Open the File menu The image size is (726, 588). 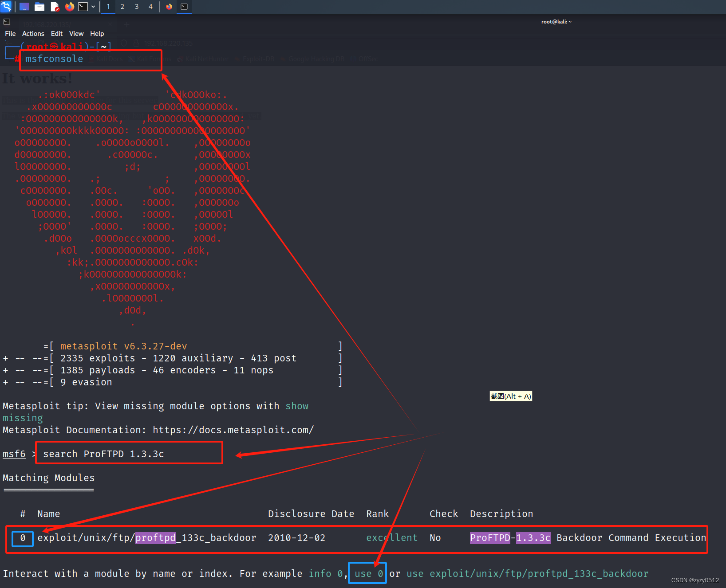10,34
